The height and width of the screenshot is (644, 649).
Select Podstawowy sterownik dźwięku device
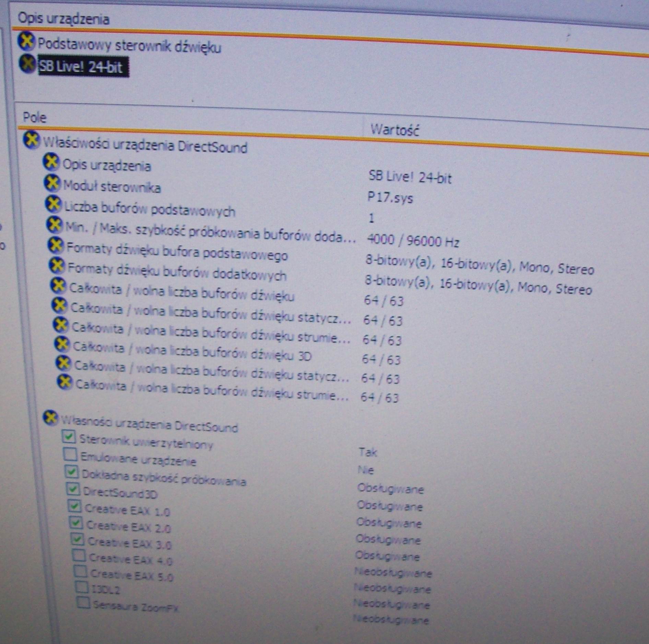(x=129, y=46)
